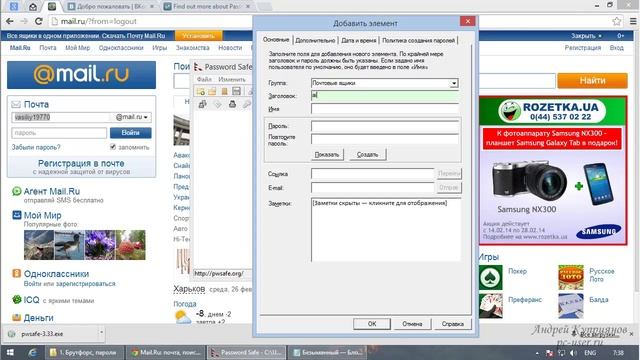
Task: Open Password Safe in the taskbar
Action: pyautogui.click(x=246, y=353)
